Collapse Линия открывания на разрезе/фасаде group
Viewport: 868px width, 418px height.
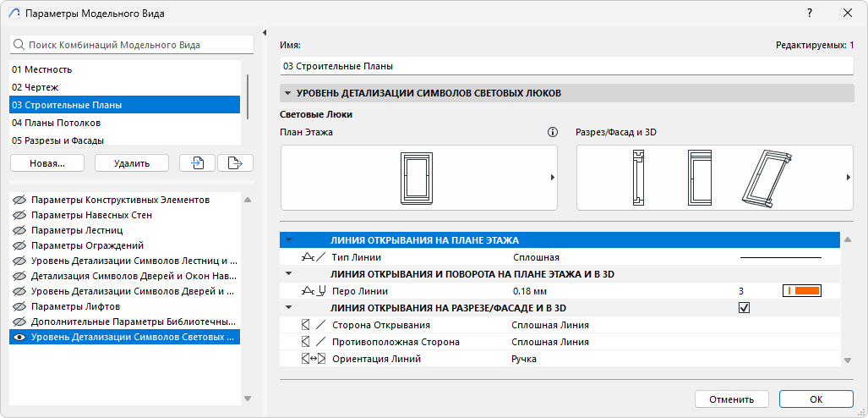288,308
